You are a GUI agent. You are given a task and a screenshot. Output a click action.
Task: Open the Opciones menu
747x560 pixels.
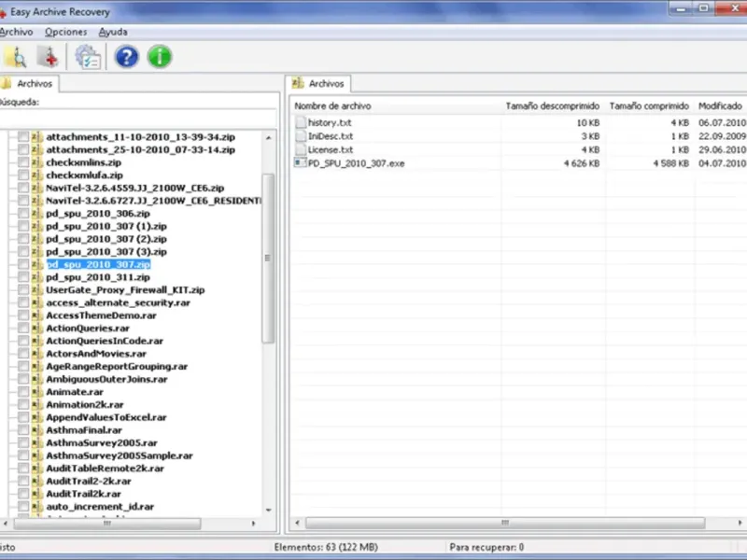pyautogui.click(x=65, y=32)
